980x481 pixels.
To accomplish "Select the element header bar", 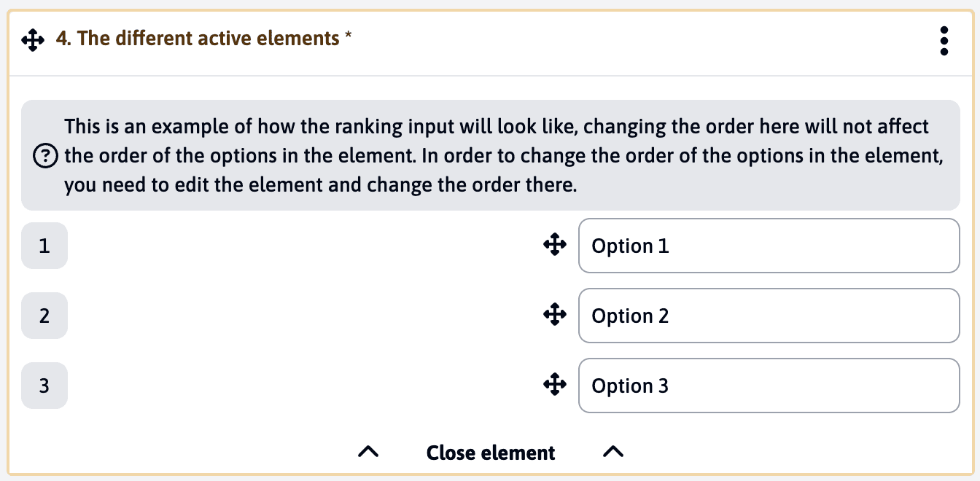I will pyautogui.click(x=490, y=39).
